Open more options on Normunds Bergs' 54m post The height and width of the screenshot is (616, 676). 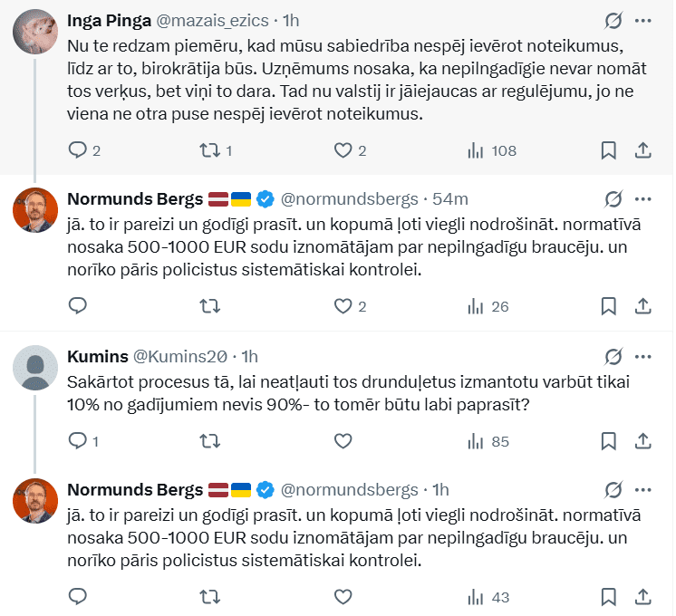pyautogui.click(x=642, y=198)
